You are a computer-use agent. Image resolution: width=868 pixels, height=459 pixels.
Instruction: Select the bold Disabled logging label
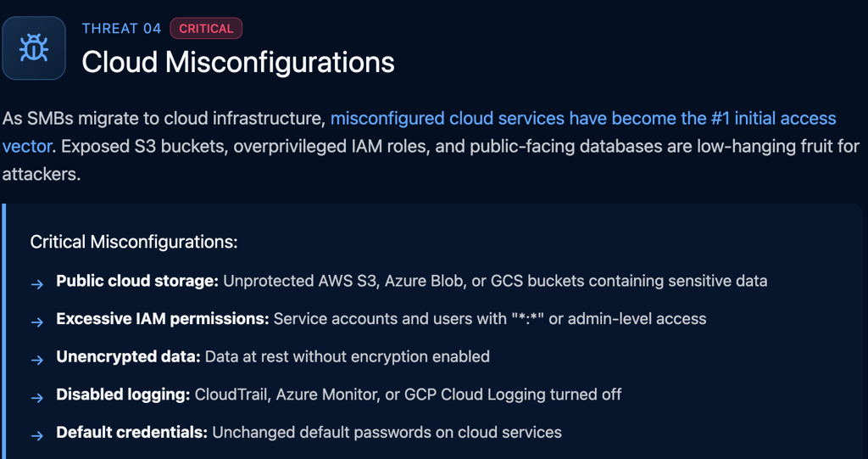(123, 395)
